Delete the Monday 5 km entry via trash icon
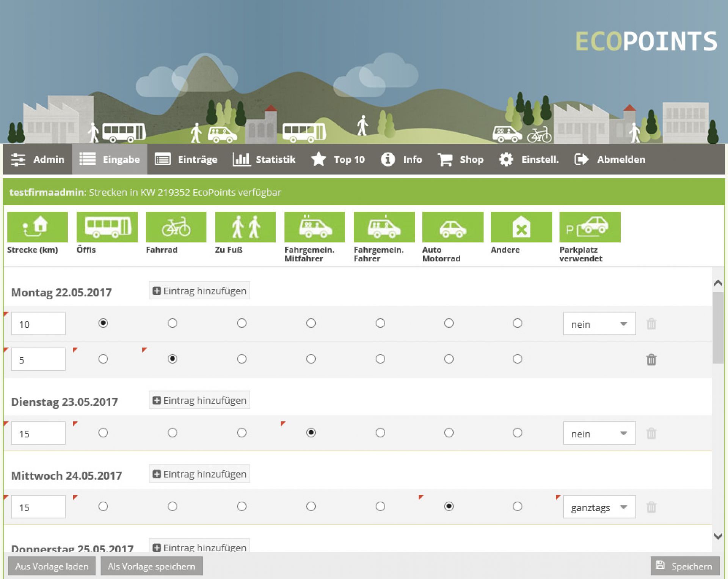This screenshot has height=579, width=728. click(651, 359)
